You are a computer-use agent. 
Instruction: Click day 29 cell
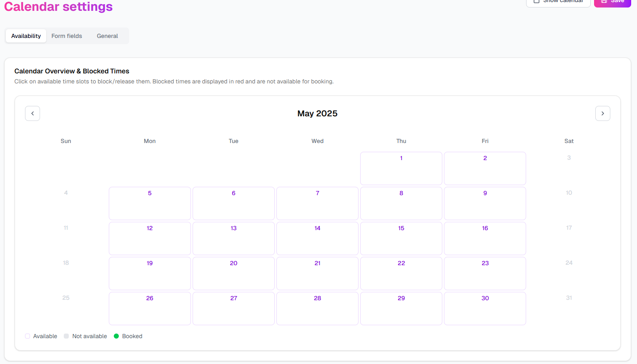(x=401, y=309)
